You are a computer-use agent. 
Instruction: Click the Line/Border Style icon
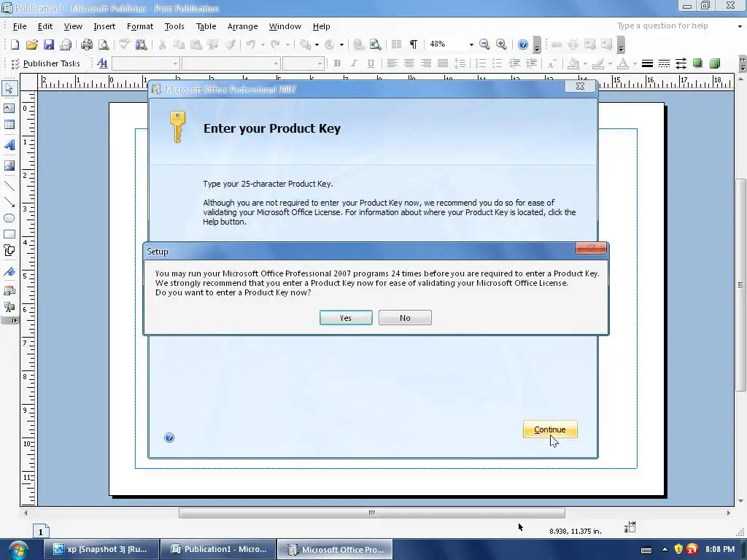pos(647,63)
